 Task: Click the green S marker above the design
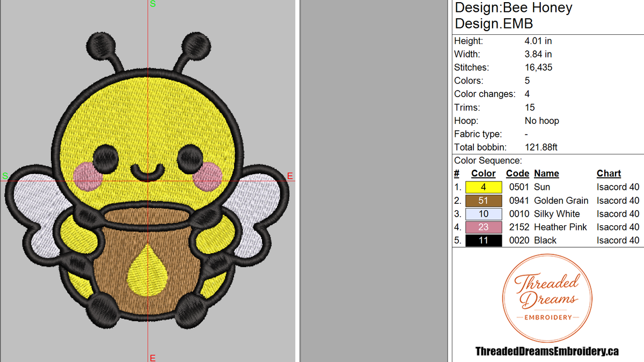pyautogui.click(x=153, y=4)
